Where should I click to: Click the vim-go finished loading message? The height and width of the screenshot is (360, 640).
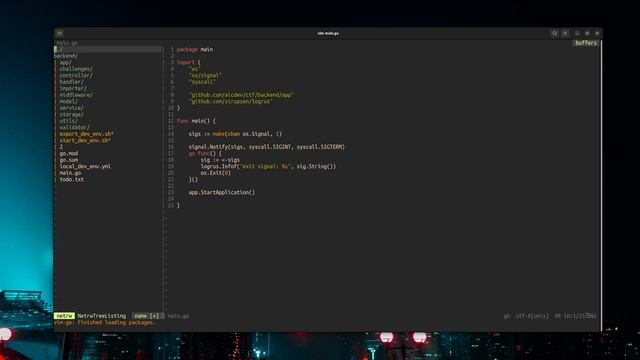[104, 322]
